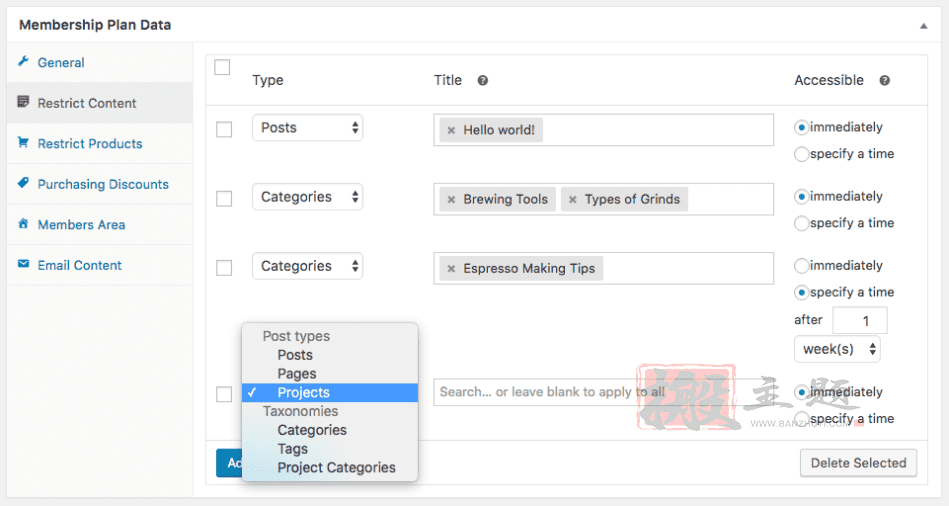
Task: Click the cart icon beside Restrict Products
Action: [x=24, y=142]
